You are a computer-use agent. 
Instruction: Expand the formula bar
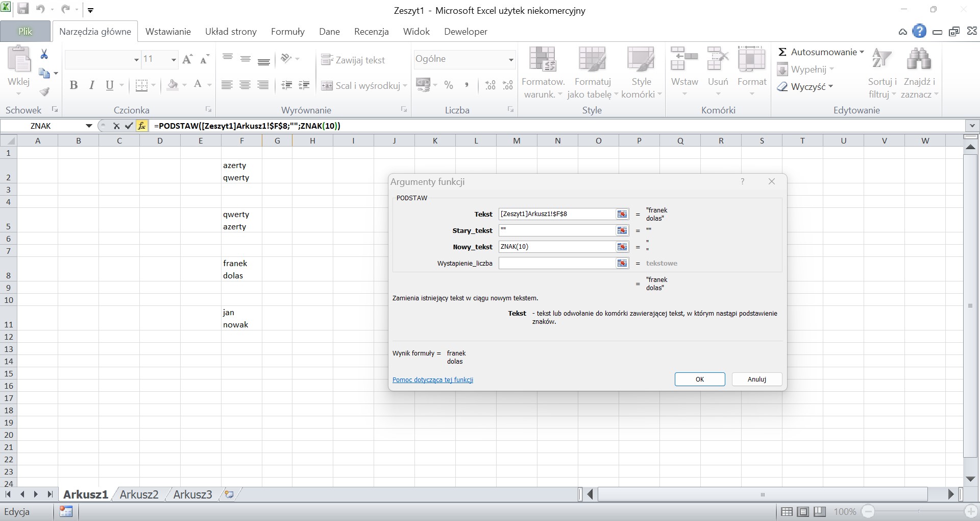click(972, 126)
